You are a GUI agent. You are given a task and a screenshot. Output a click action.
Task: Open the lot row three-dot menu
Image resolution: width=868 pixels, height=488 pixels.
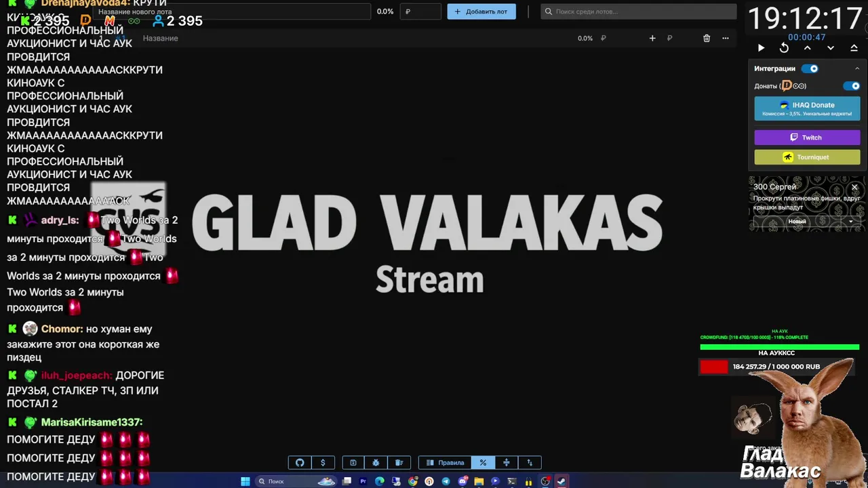coord(726,39)
